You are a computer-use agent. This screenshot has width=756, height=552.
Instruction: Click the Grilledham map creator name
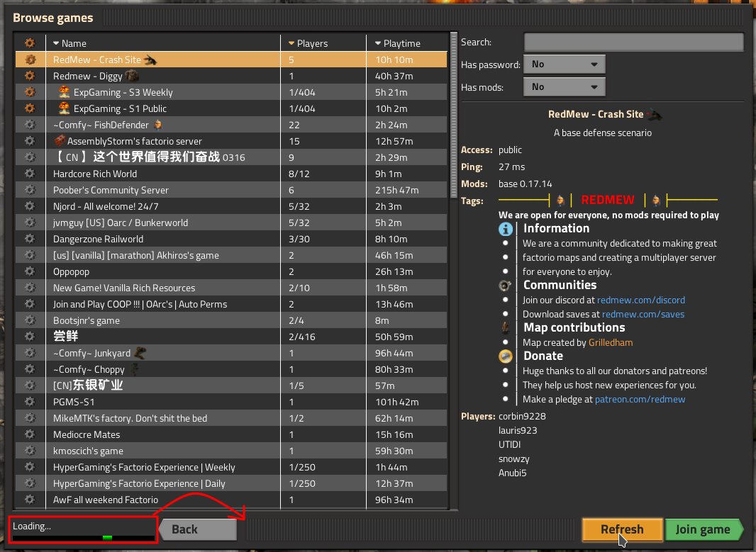pos(611,342)
